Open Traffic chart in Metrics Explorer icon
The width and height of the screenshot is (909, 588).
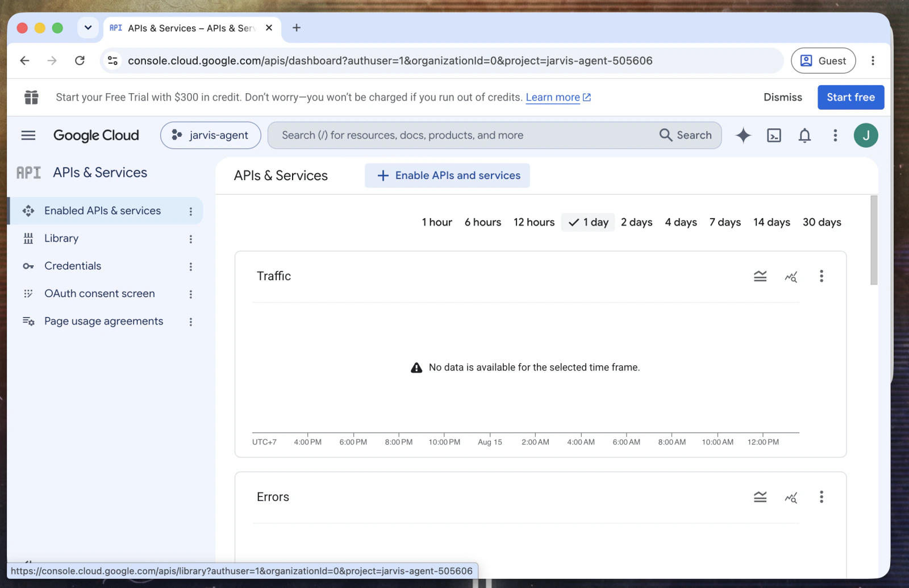point(791,277)
